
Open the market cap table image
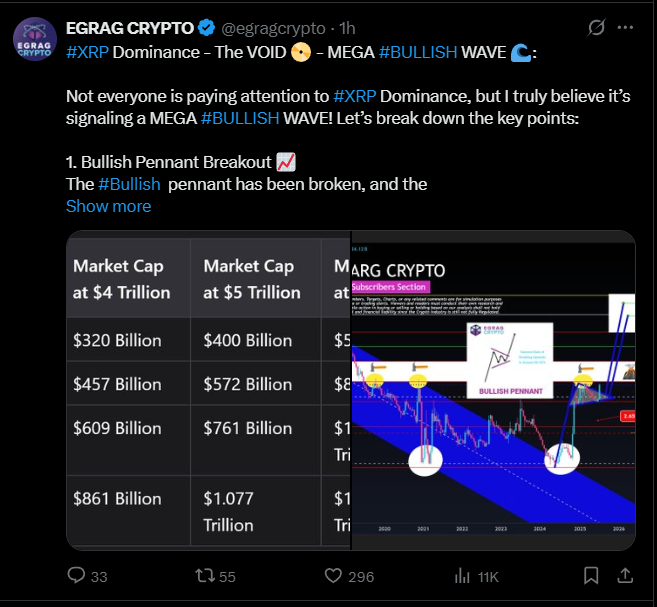point(208,390)
